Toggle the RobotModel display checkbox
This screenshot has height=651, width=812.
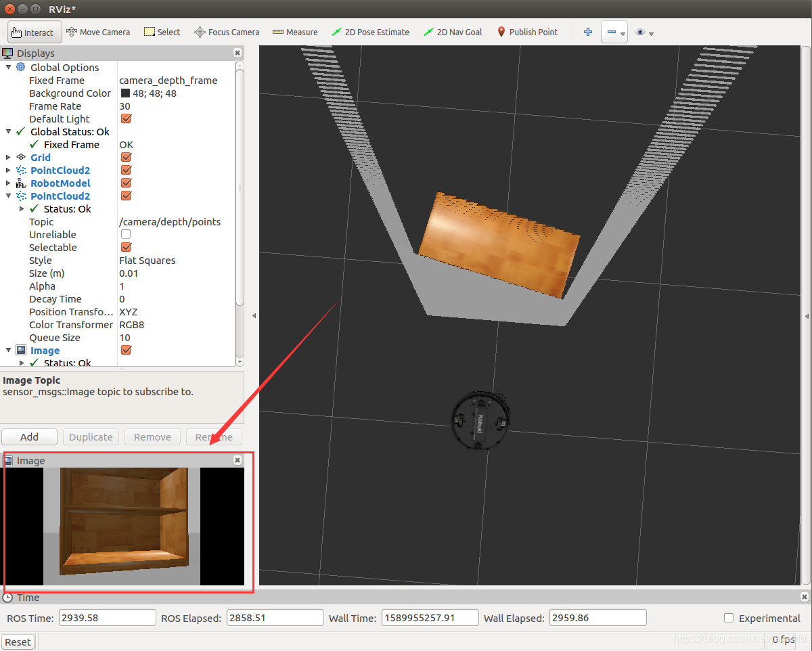click(x=126, y=183)
